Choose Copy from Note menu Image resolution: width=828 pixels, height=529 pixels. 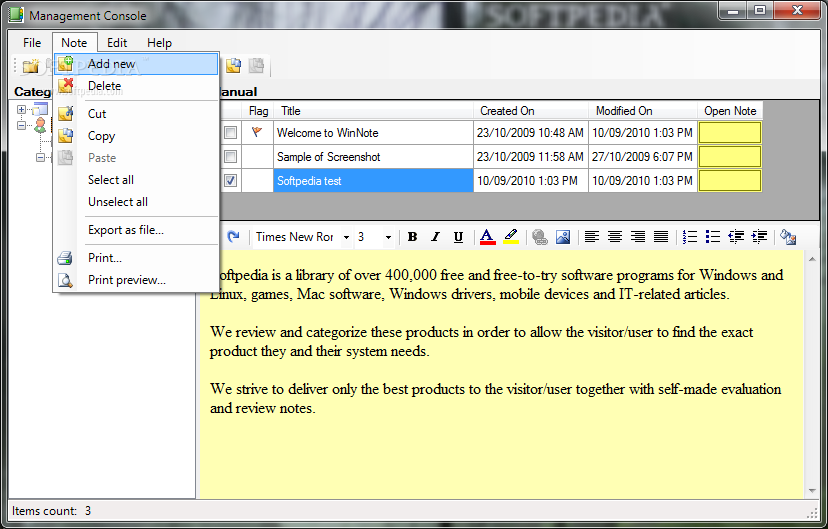click(136, 136)
